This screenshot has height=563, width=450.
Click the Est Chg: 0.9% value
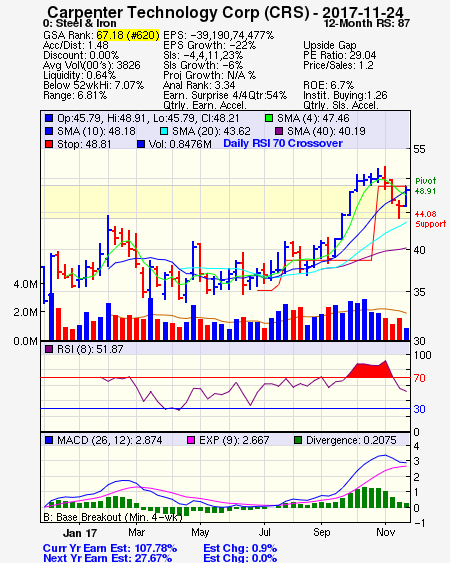click(x=240, y=548)
